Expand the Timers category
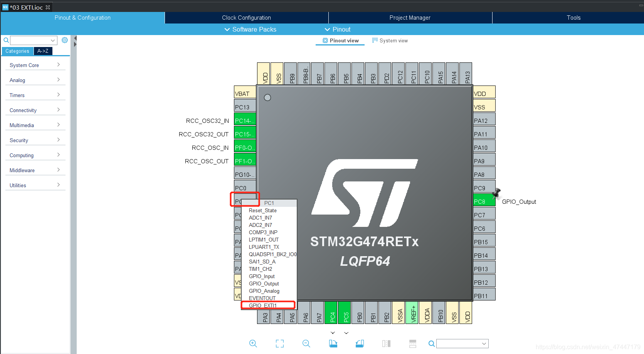This screenshot has height=354, width=644. point(35,95)
